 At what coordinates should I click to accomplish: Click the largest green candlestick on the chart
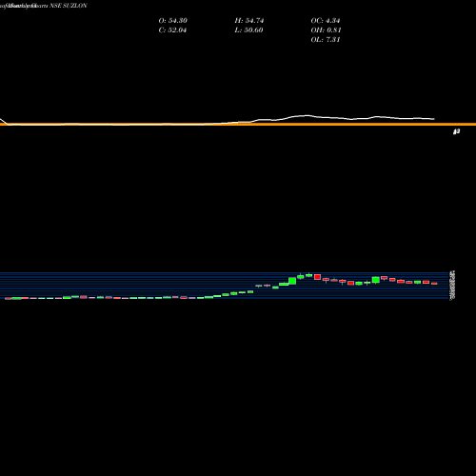tap(292, 281)
